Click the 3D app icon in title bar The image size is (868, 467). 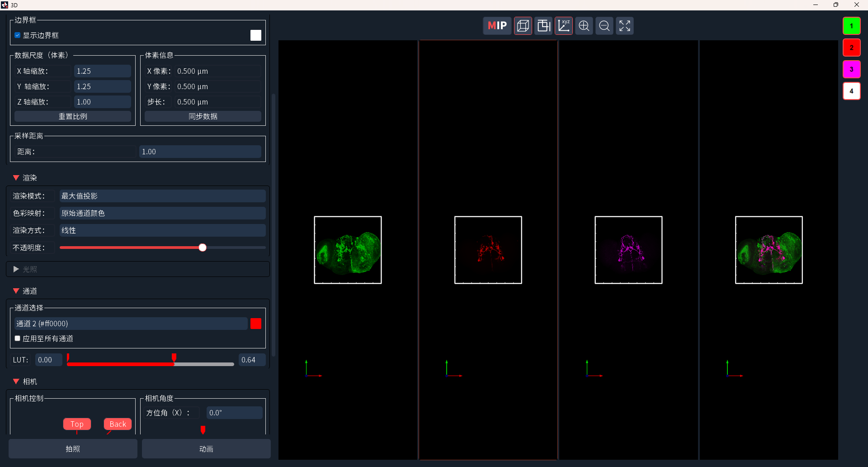(5, 5)
